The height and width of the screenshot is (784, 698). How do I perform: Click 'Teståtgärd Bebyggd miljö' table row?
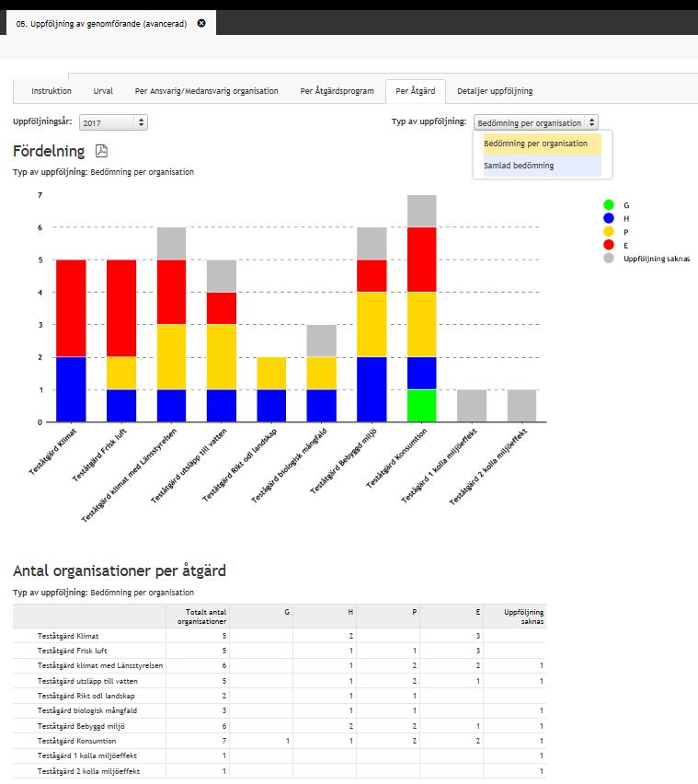(x=280, y=726)
